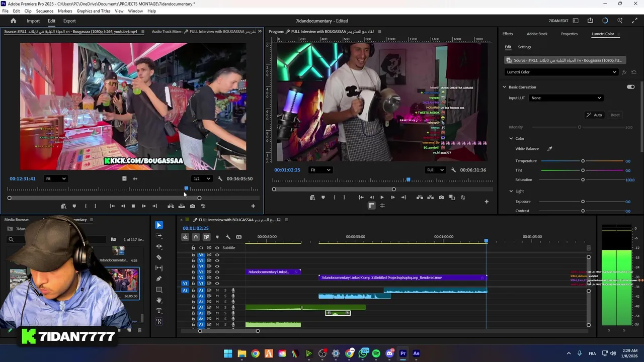Click Mark Out in Program monitor

(345, 198)
